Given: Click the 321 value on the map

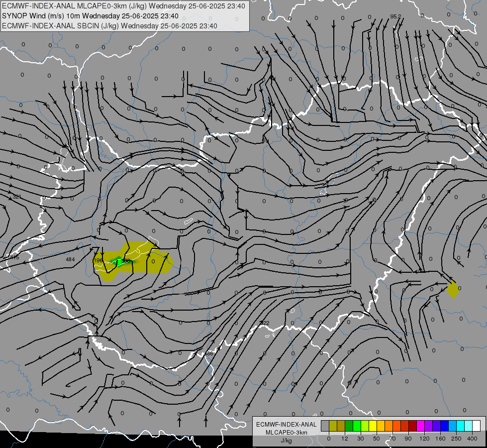Looking at the screenshot, I should click(x=17, y=197).
